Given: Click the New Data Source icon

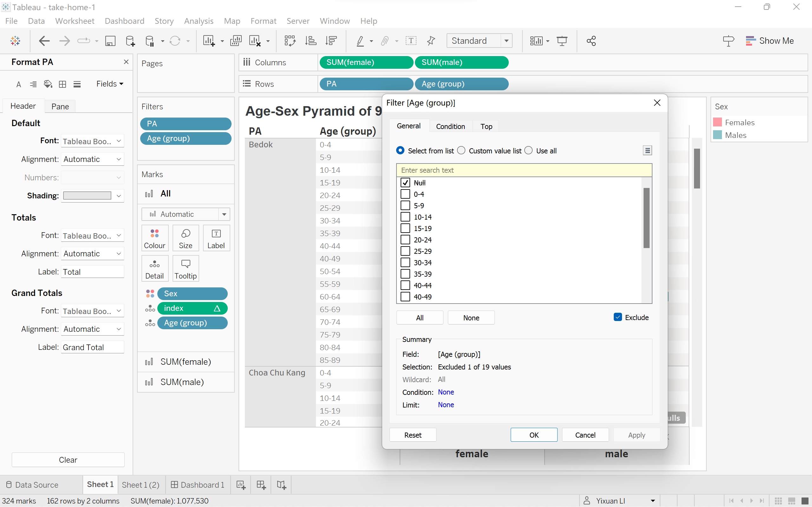Looking at the screenshot, I should (x=130, y=41).
